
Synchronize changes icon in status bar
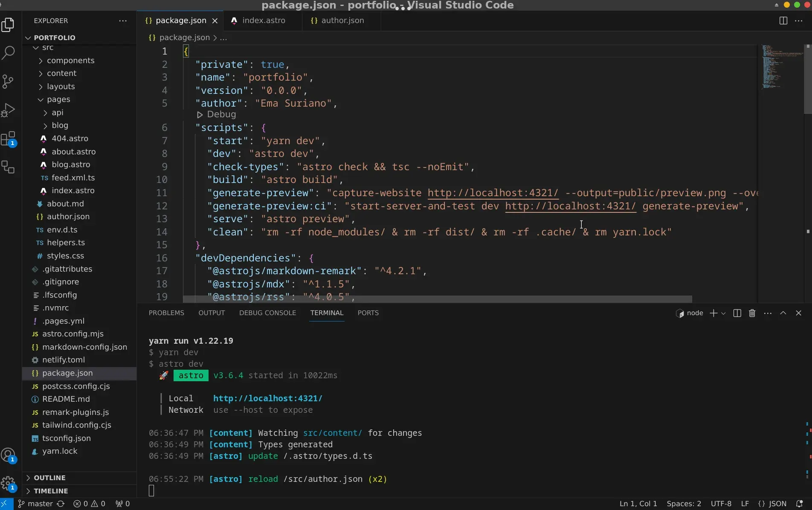(x=61, y=504)
